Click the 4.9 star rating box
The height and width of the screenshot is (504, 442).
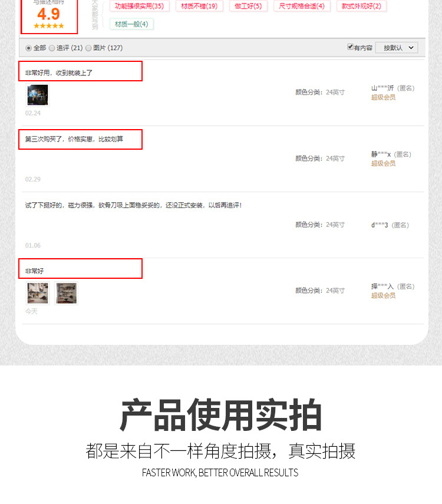(49, 16)
